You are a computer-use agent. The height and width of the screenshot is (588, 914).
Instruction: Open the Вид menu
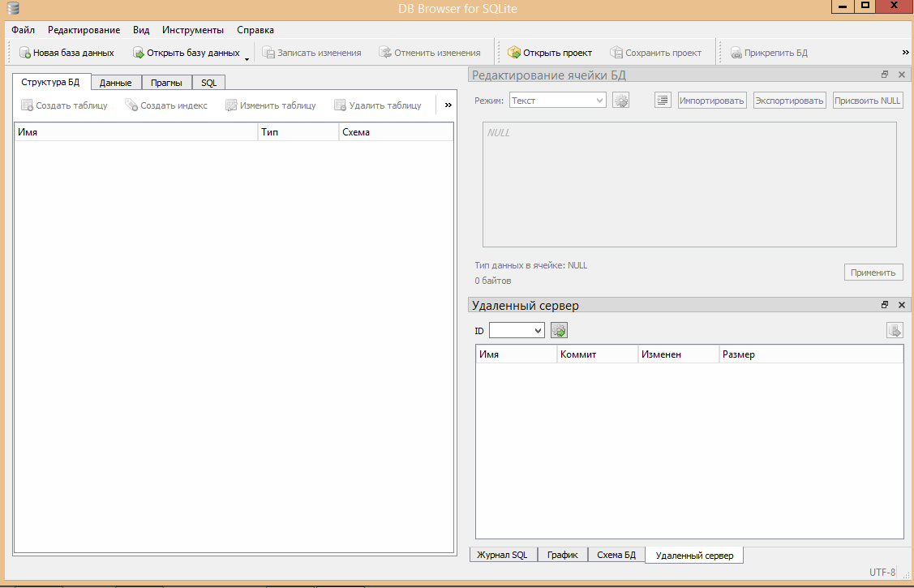pos(141,30)
